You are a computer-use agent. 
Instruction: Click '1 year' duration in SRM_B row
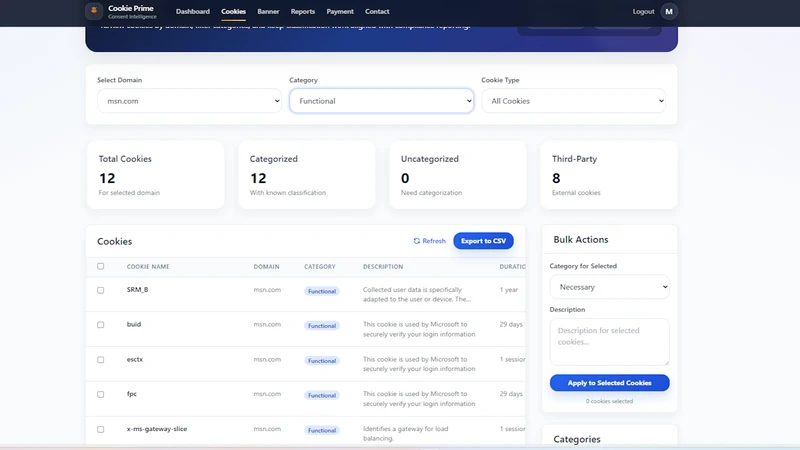(x=509, y=290)
